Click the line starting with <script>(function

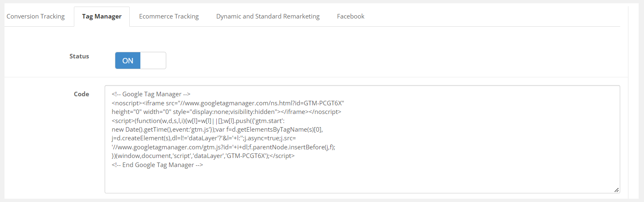[x=198, y=121]
